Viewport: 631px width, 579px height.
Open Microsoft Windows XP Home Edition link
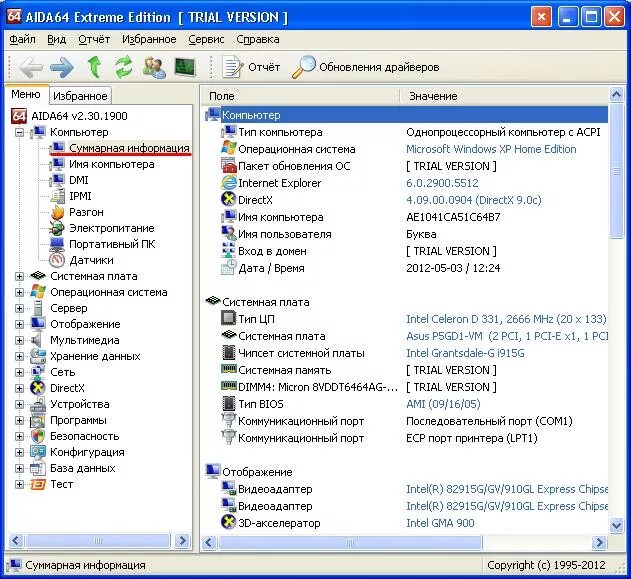[x=491, y=149]
